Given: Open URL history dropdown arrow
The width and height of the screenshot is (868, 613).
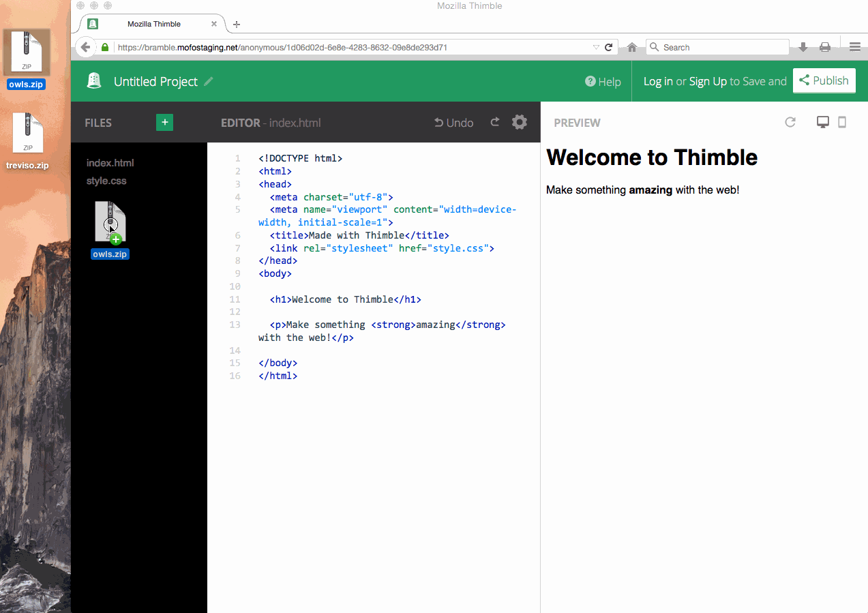Looking at the screenshot, I should point(596,47).
